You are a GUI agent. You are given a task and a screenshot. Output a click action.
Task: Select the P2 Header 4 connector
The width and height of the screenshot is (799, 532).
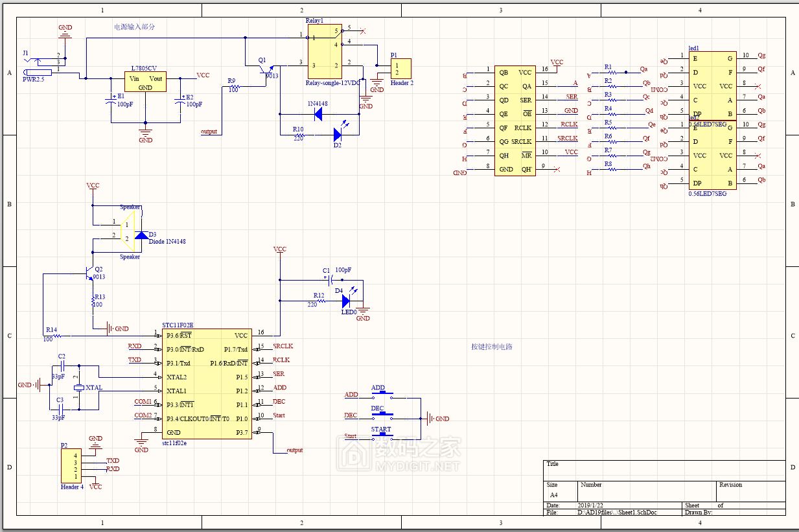71,466
